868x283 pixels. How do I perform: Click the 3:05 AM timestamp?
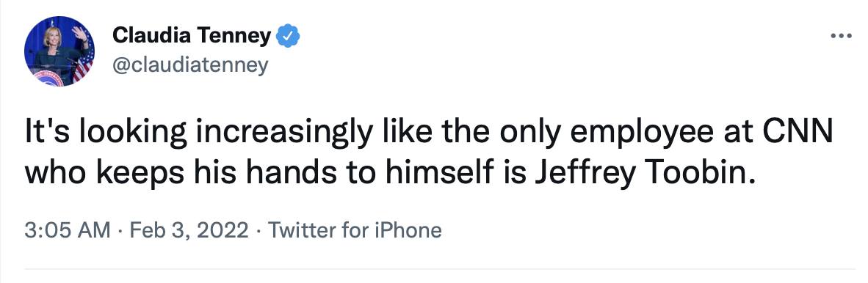point(68,230)
